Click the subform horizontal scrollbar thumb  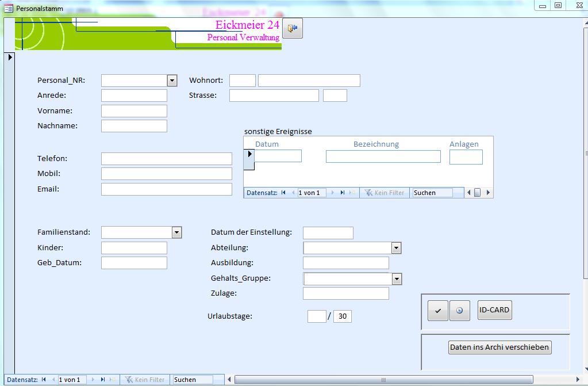[x=478, y=193]
